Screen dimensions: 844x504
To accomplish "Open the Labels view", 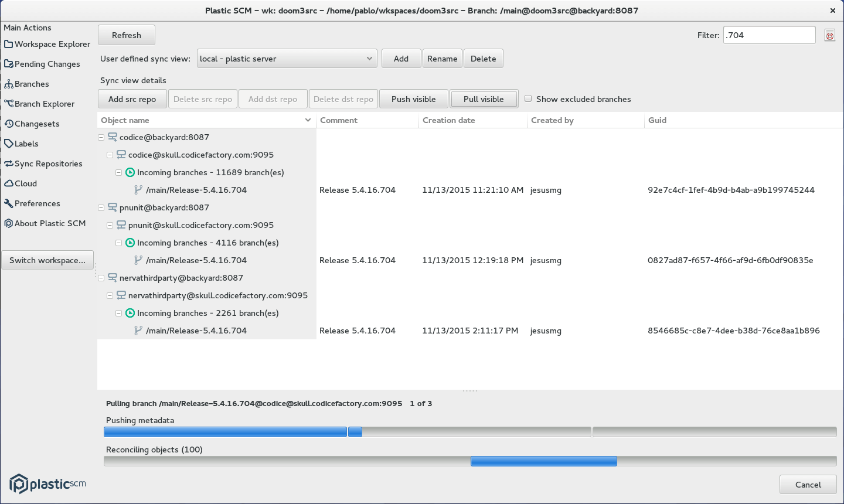I will click(x=21, y=144).
